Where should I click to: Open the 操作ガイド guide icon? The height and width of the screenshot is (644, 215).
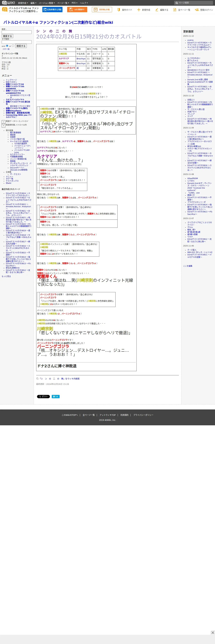click(119, 10)
